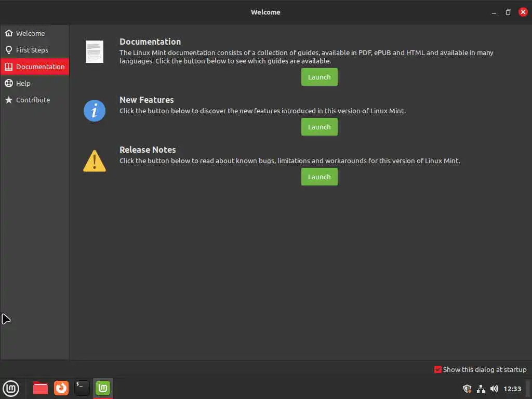Go to the Contribute section

[35, 100]
